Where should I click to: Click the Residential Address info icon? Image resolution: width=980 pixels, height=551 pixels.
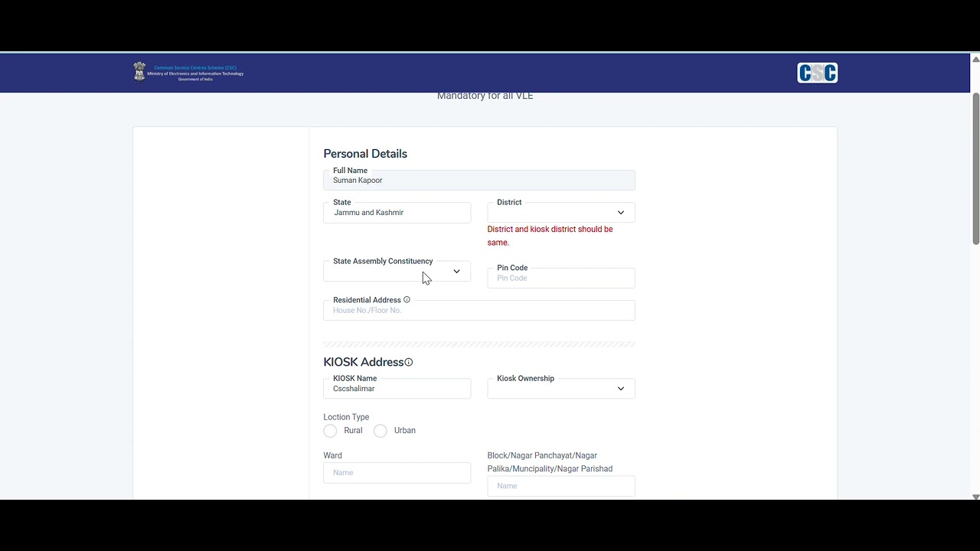click(407, 300)
